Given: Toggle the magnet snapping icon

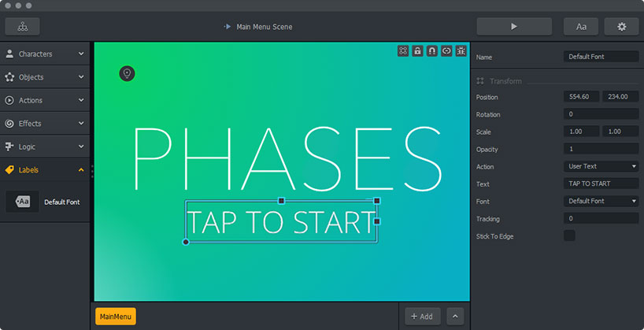Looking at the screenshot, I should (x=432, y=51).
